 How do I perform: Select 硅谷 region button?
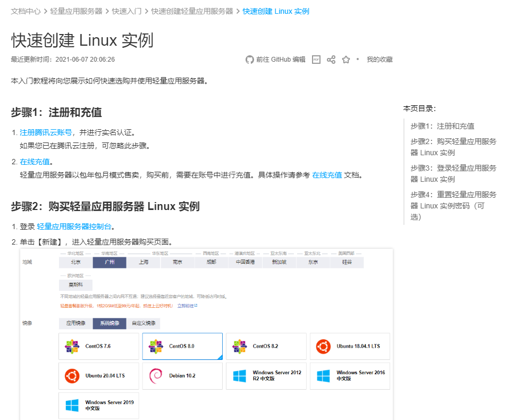pyautogui.click(x=347, y=262)
